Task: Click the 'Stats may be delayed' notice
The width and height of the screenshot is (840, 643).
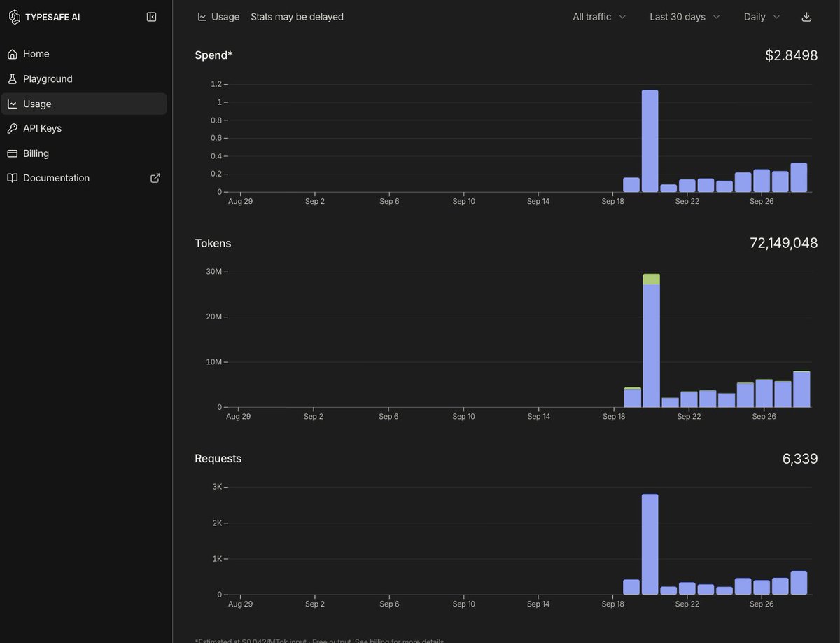Action: 297,17
